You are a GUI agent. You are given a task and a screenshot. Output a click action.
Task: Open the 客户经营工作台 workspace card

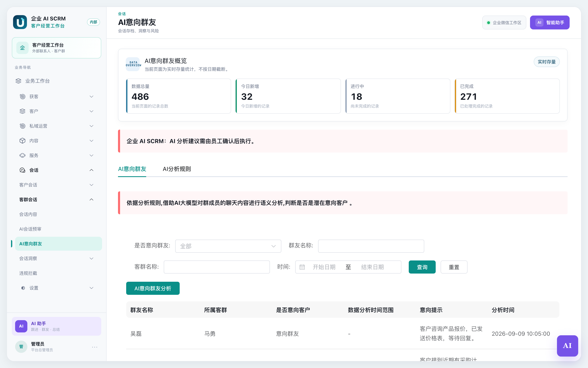(57, 48)
